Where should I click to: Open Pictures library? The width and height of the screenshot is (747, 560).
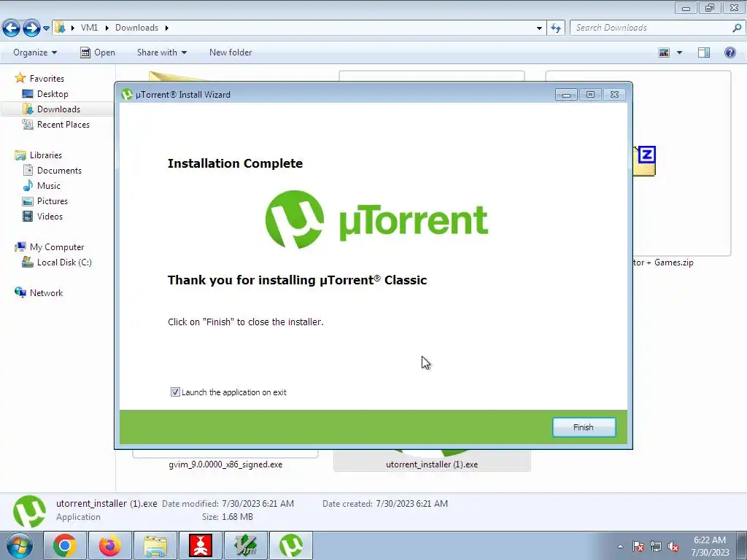pyautogui.click(x=53, y=201)
